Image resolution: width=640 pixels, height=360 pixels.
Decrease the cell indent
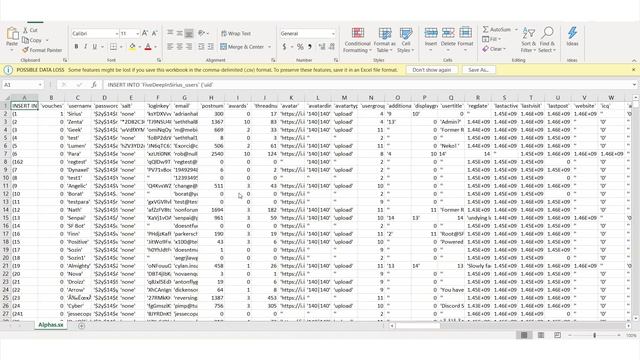point(201,47)
